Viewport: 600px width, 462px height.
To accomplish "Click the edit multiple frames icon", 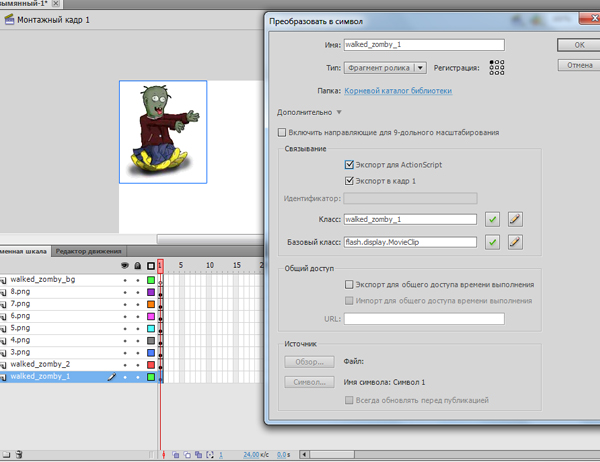I will (x=199, y=455).
